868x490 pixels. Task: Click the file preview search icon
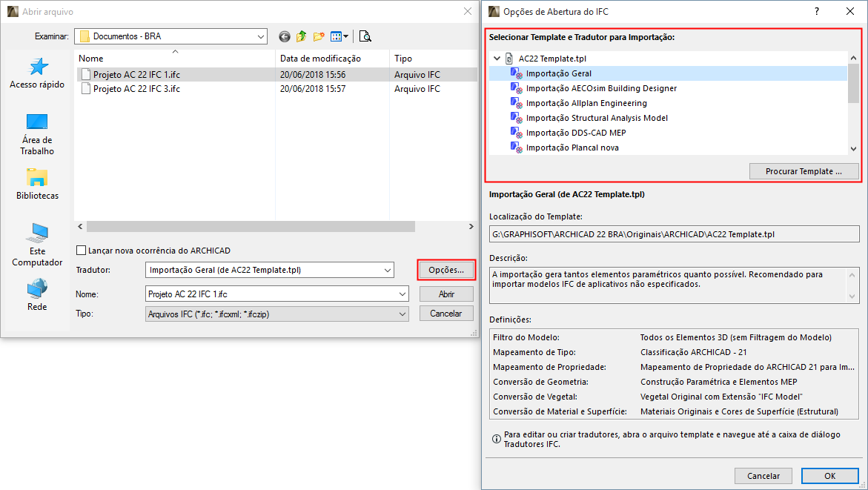(x=365, y=36)
